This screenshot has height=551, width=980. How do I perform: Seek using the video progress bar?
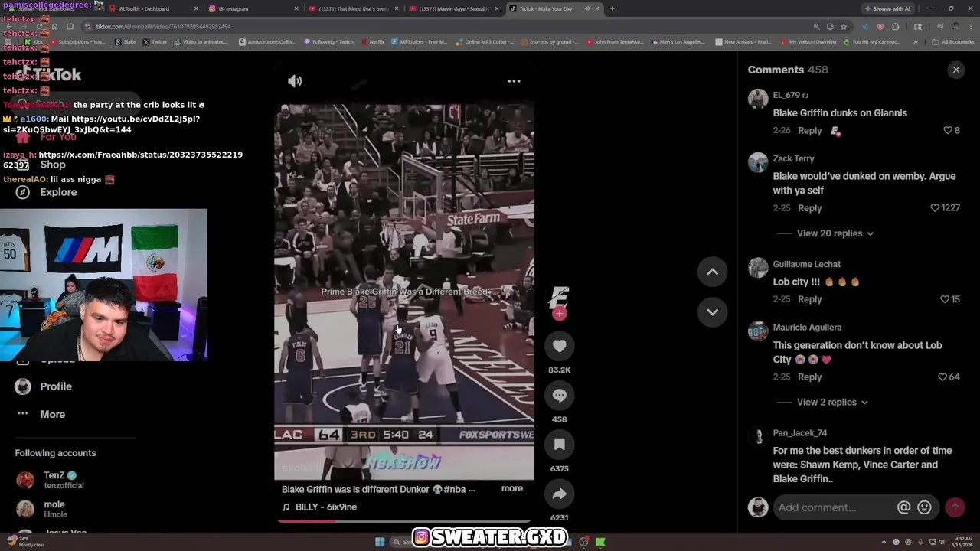tap(404, 521)
